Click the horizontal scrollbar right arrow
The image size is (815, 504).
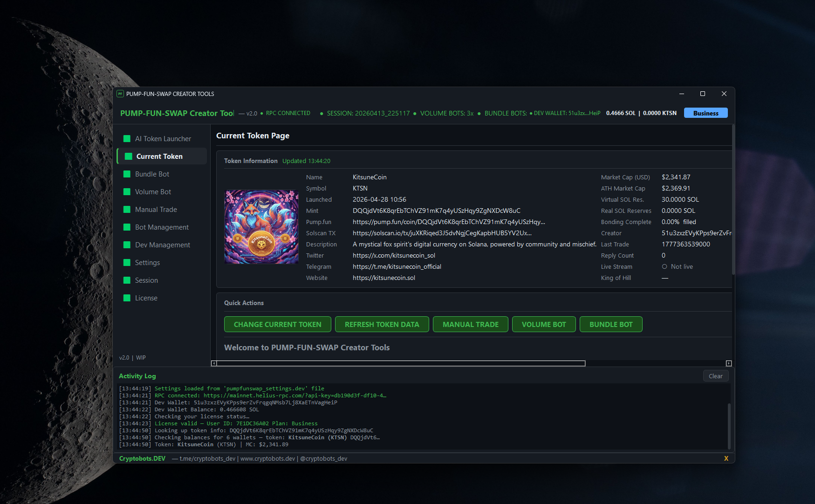click(729, 363)
